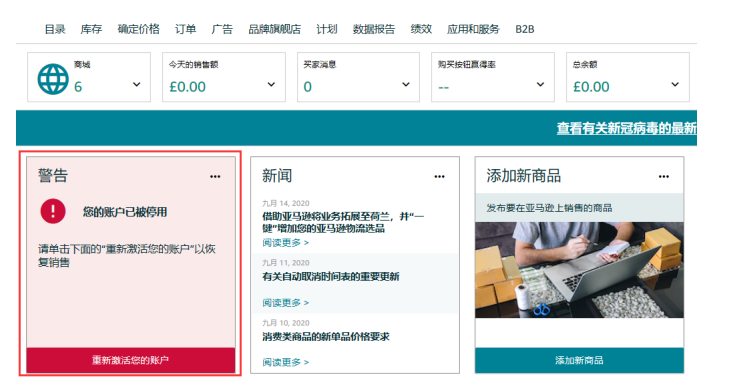The width and height of the screenshot is (752, 392).
Task: Click the 新闻 card title
Action: [277, 175]
